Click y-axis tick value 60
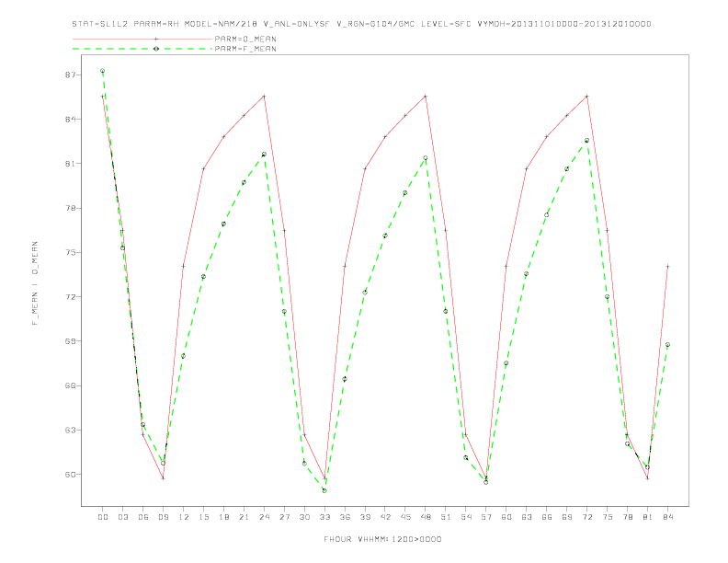The height and width of the screenshot is (563, 728). (x=70, y=475)
